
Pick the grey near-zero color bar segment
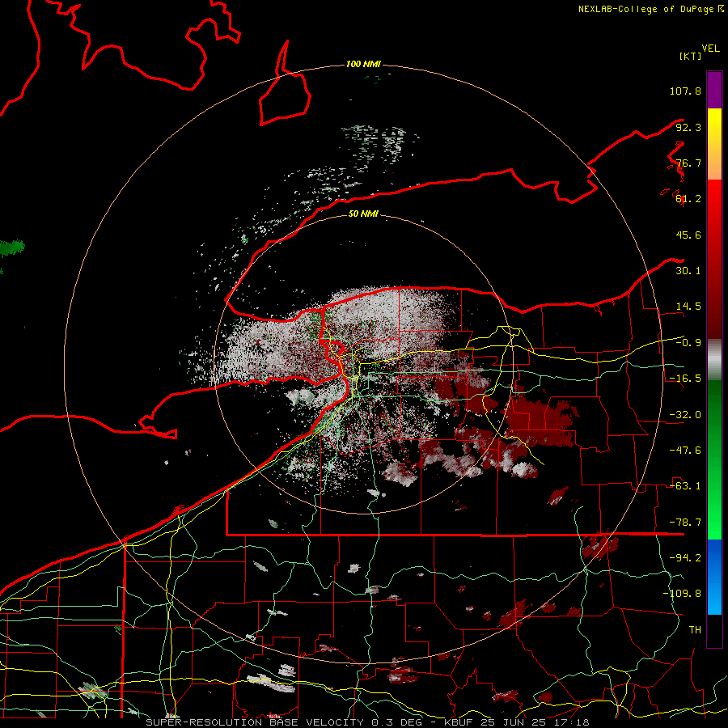pos(714,360)
